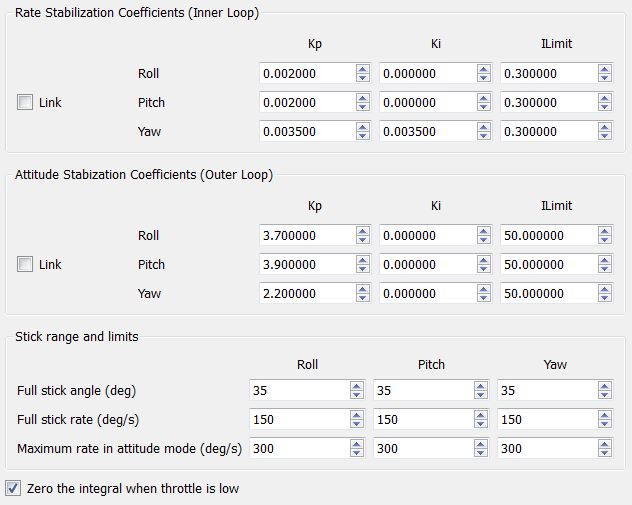Viewport: 632px width, 505px height.
Task: Increase inner loop Roll Kp with up arrow
Action: [x=363, y=69]
